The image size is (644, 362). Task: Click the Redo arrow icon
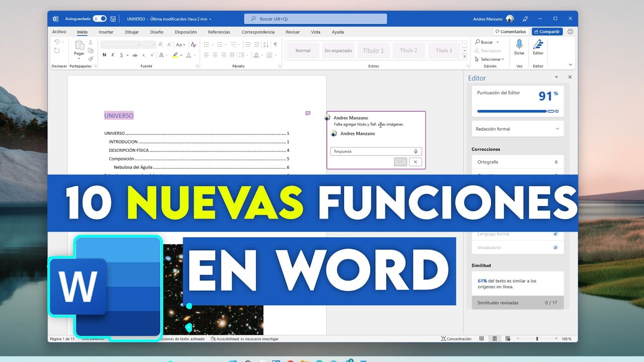pyautogui.click(x=57, y=51)
